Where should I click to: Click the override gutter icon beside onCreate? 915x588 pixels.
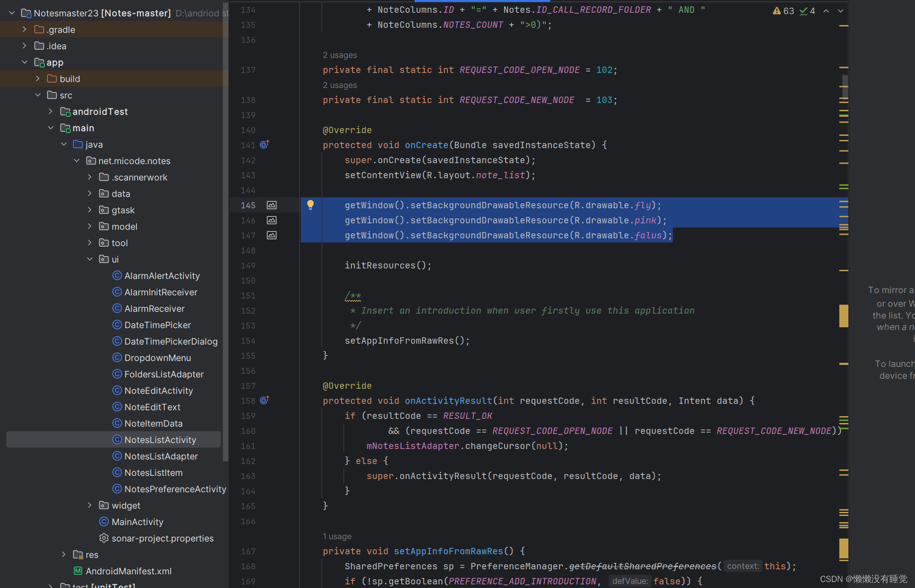click(x=264, y=144)
